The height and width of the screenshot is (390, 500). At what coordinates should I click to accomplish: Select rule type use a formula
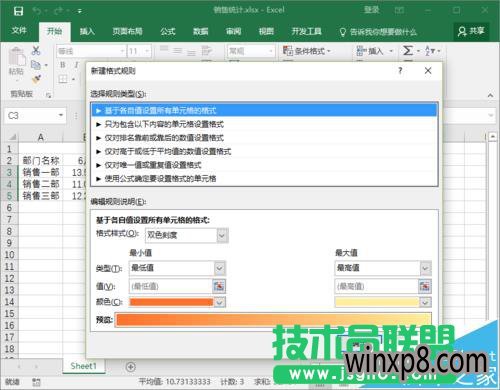[x=264, y=179]
